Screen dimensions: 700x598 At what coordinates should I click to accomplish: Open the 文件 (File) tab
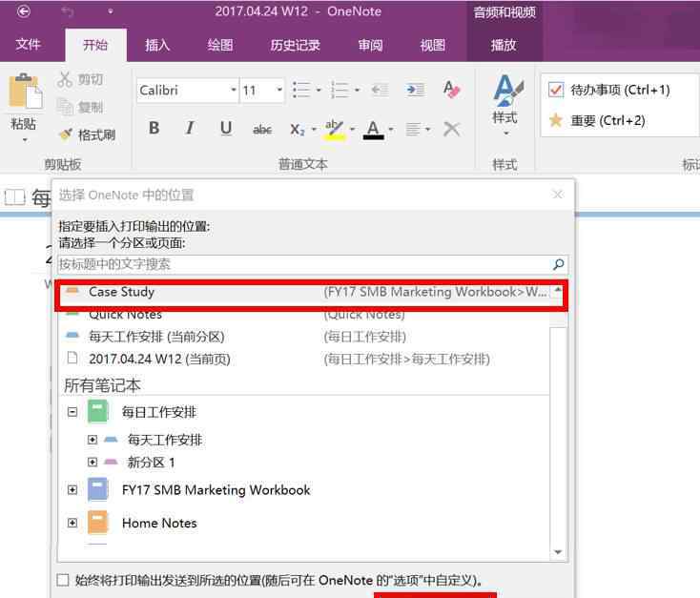pos(28,44)
